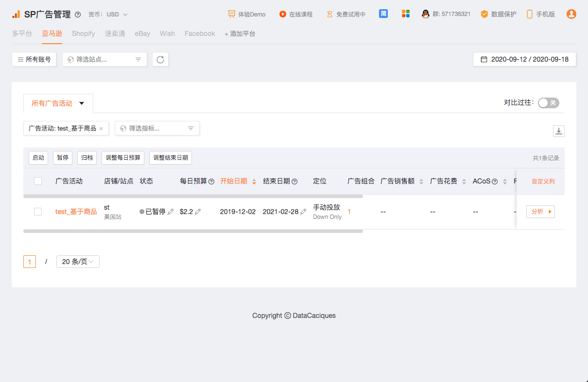Open the colorful four-square apps icon
588x382 pixels.
pos(406,14)
